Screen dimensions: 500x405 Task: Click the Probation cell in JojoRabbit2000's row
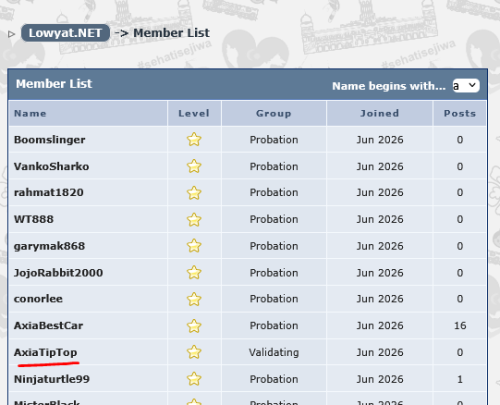274,273
